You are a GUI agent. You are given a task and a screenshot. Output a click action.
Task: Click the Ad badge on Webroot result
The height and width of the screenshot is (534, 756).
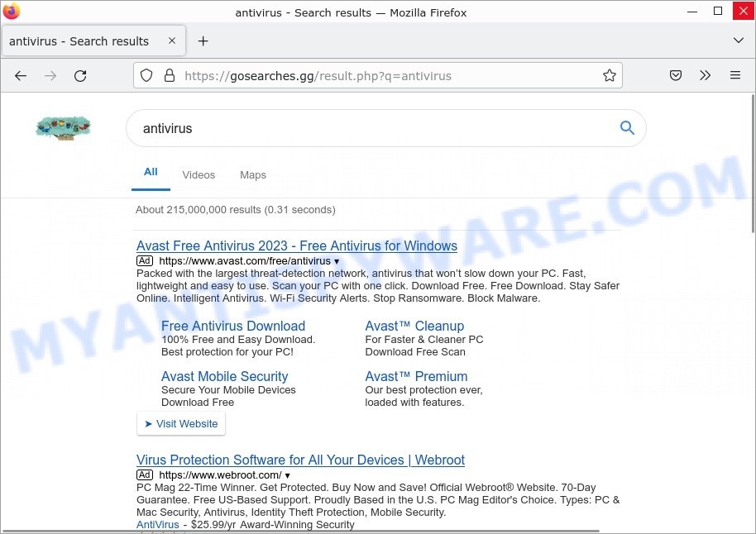coord(145,474)
